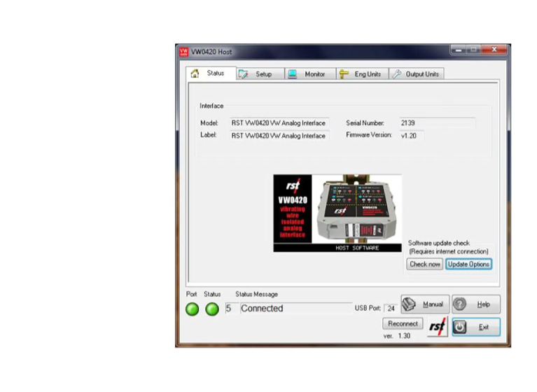Switch to the Setup tab

tap(260, 74)
